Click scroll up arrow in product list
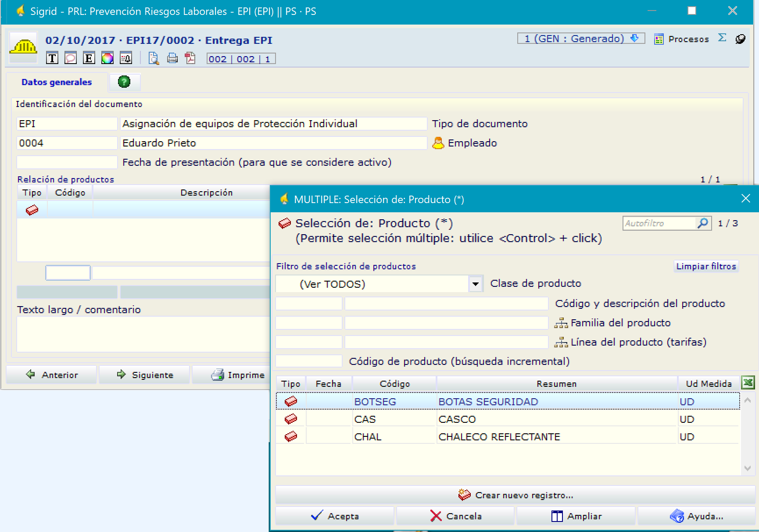Image resolution: width=759 pixels, height=532 pixels. point(748,400)
